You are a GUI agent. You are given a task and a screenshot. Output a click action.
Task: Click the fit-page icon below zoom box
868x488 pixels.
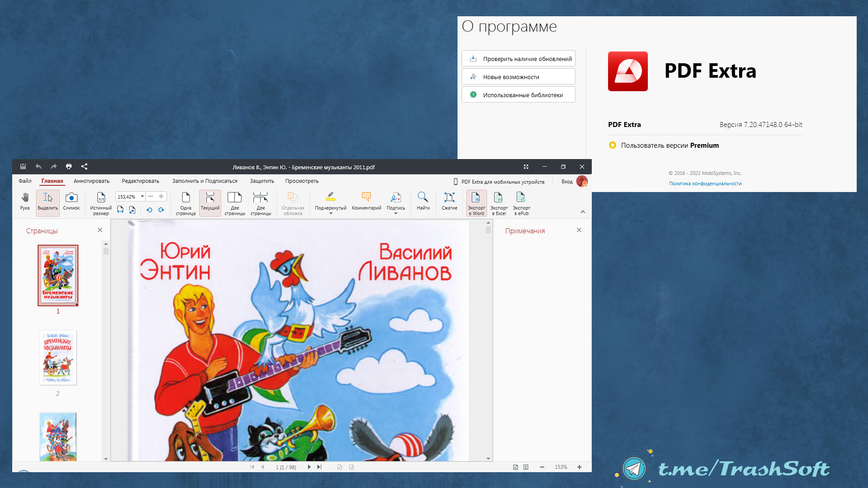[x=132, y=210]
